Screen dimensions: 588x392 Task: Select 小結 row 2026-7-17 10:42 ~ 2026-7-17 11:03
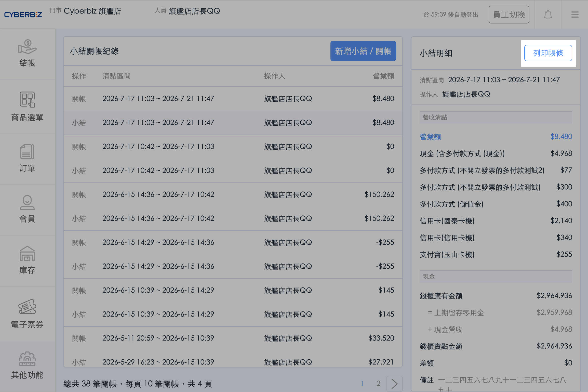coord(233,171)
